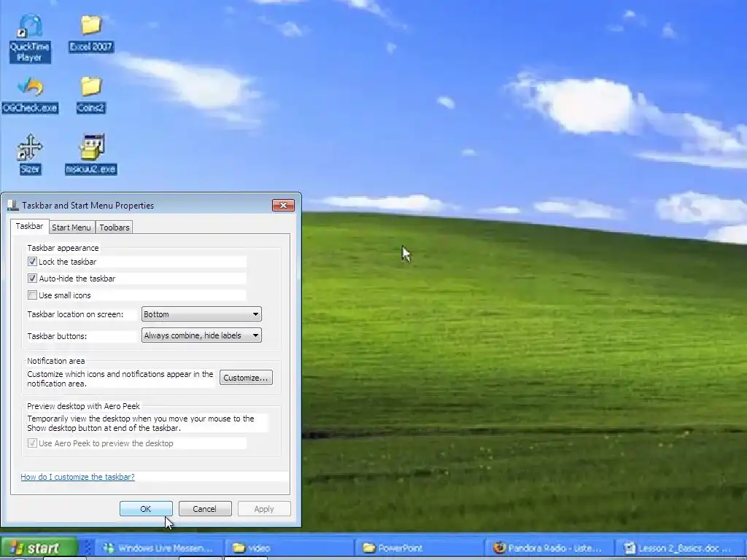Open Taskbar location on screen dropdown

pyautogui.click(x=201, y=314)
